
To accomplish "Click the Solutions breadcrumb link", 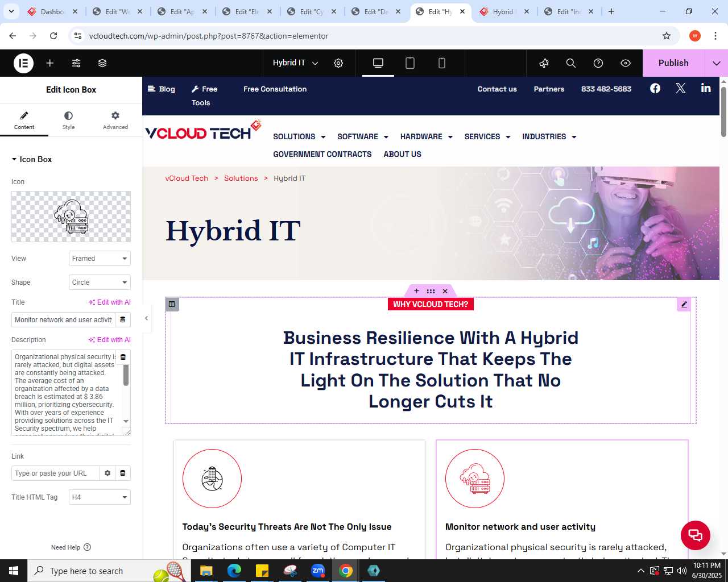I will tap(241, 178).
